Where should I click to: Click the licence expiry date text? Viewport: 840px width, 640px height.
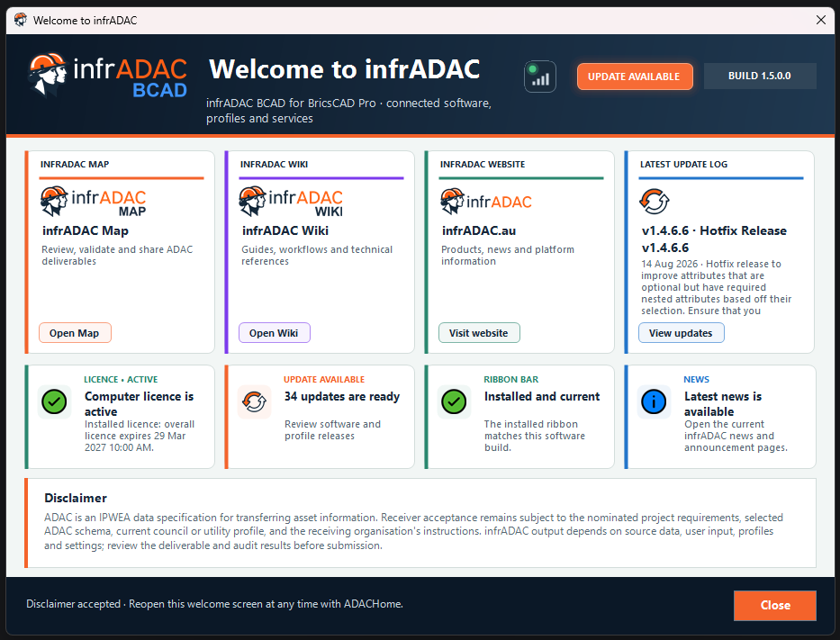pos(140,436)
